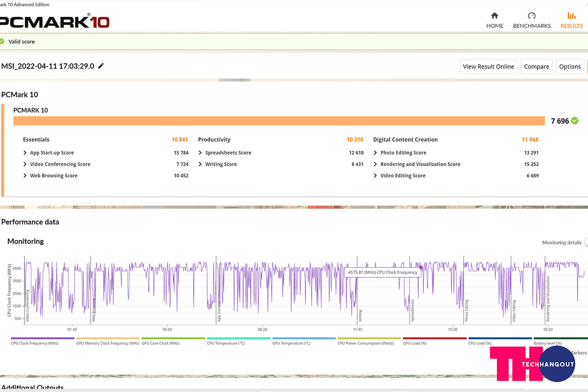Click the Home house icon
Screen dimensions: 588x392
494,16
